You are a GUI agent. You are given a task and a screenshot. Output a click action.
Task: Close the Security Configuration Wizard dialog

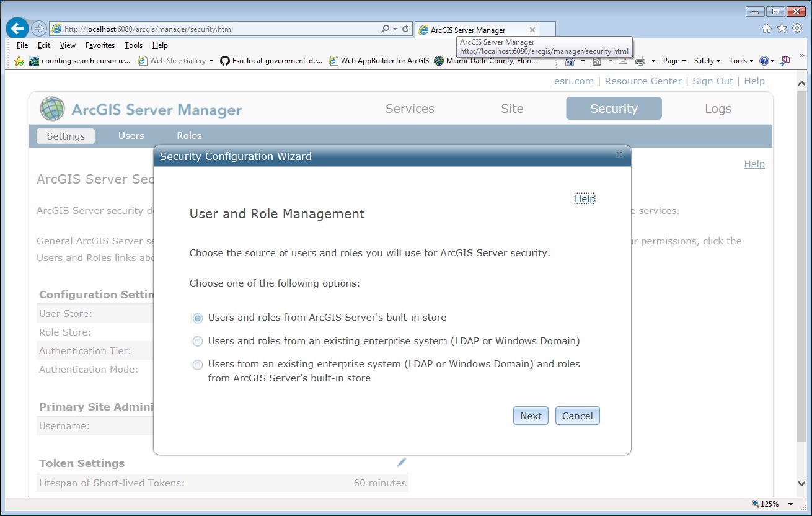(619, 155)
